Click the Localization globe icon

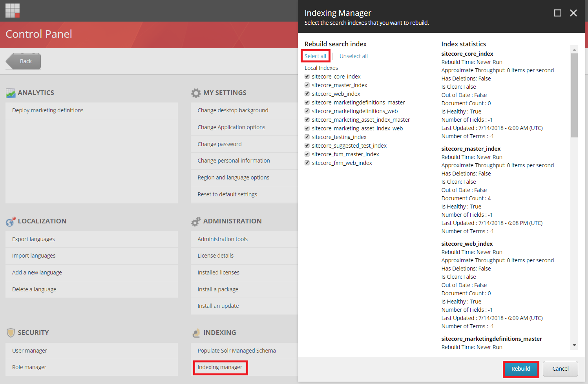click(x=11, y=221)
